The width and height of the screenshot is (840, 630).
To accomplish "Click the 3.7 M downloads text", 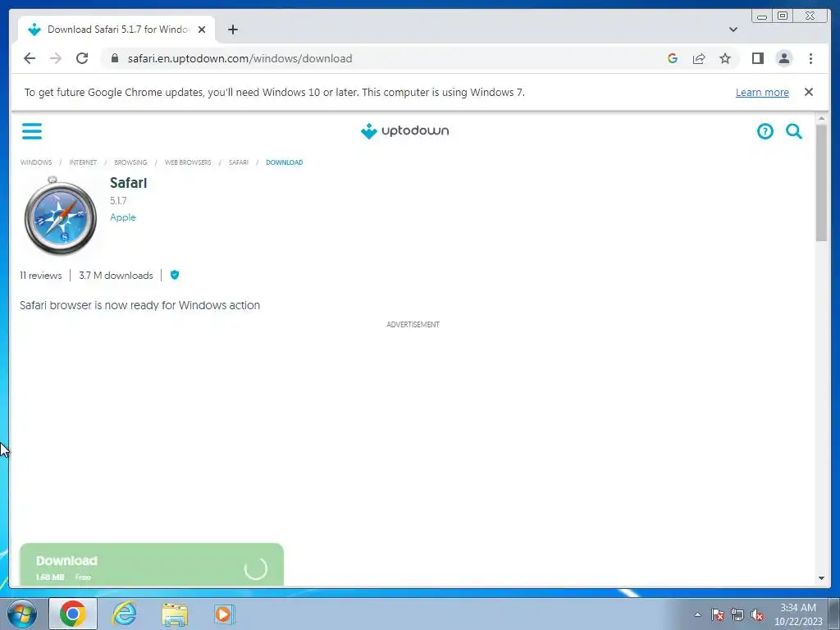I will pyautogui.click(x=116, y=276).
